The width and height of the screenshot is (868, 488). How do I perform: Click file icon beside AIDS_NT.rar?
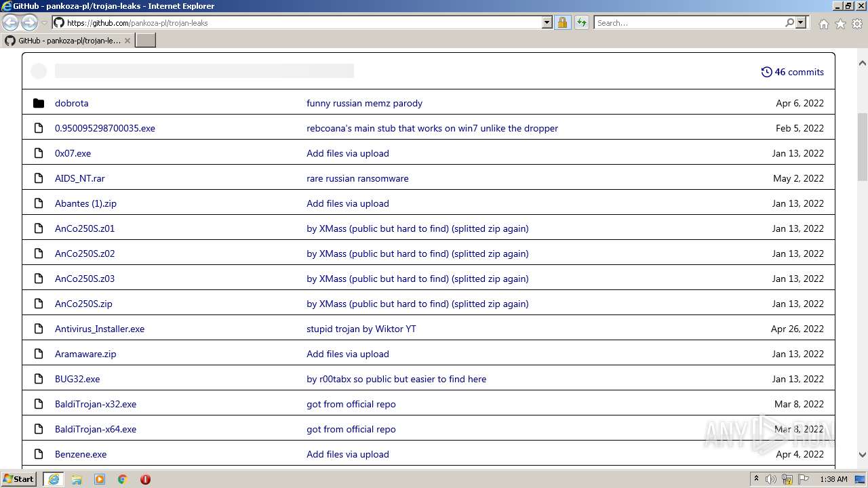[39, 178]
